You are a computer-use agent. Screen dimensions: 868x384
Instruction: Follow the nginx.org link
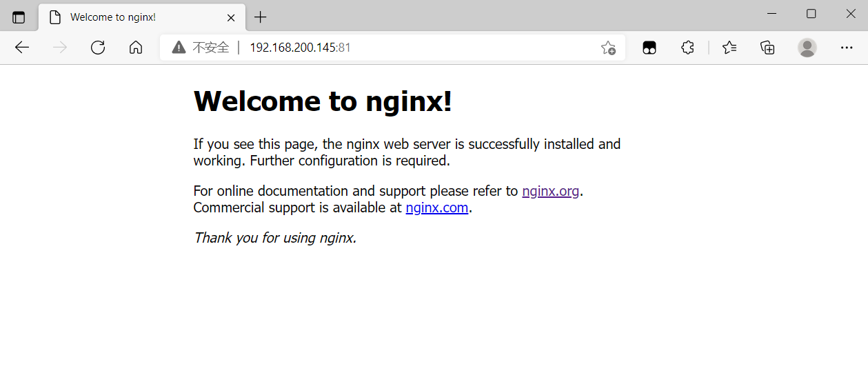coord(551,191)
